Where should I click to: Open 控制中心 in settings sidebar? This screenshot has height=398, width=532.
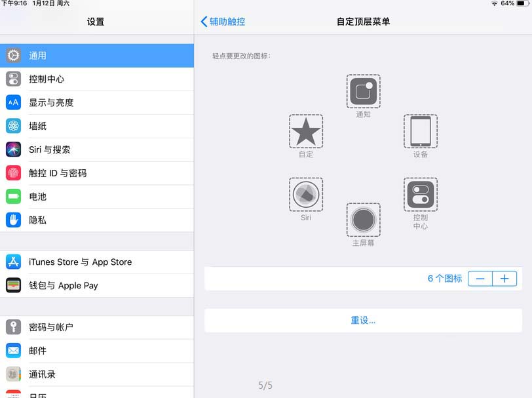coord(97,79)
